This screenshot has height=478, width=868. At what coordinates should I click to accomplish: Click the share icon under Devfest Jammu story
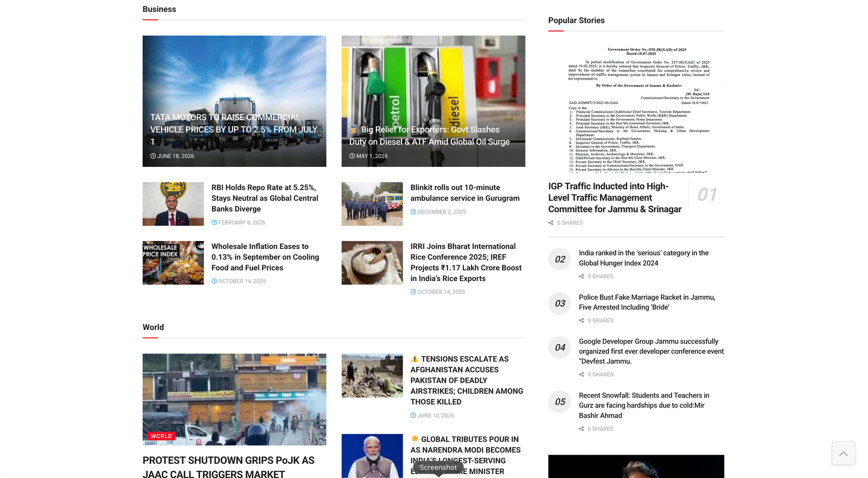582,375
